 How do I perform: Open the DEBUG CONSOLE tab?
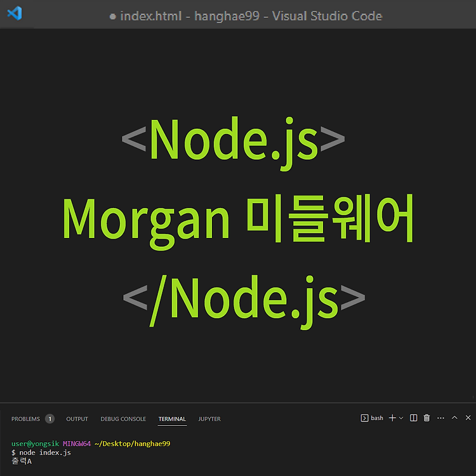pos(123,419)
